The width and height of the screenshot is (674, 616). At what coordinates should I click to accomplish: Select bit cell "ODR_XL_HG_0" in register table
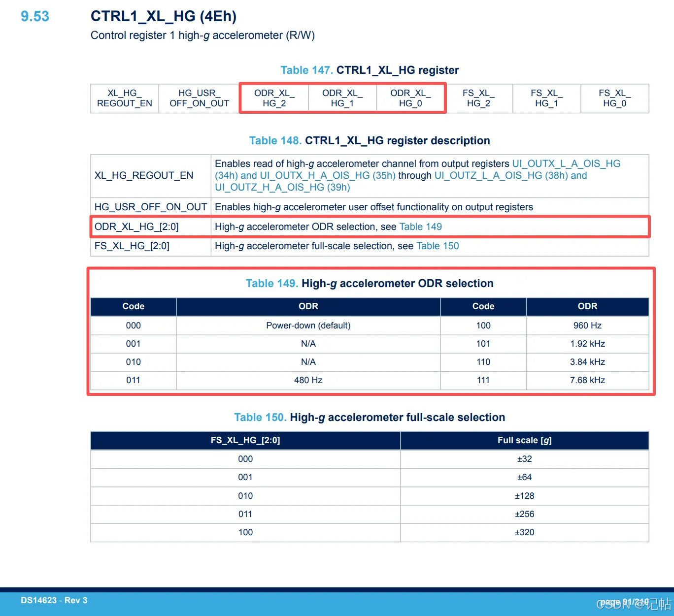[x=410, y=98]
